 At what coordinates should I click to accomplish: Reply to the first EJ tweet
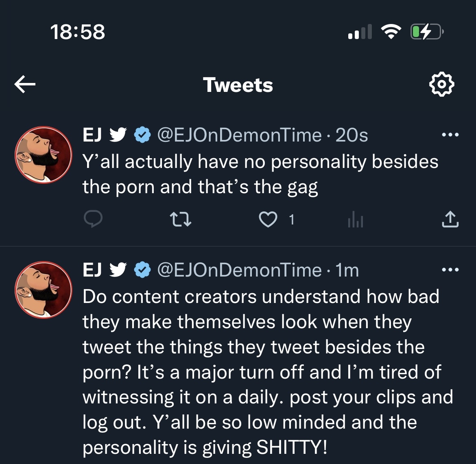pos(93,220)
